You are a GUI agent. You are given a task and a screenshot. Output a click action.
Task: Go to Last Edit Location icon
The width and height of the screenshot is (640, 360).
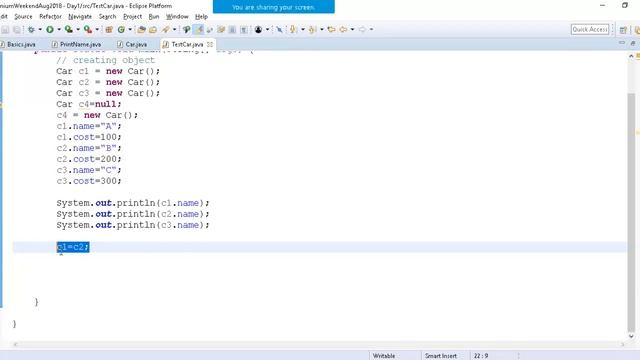tap(331, 29)
